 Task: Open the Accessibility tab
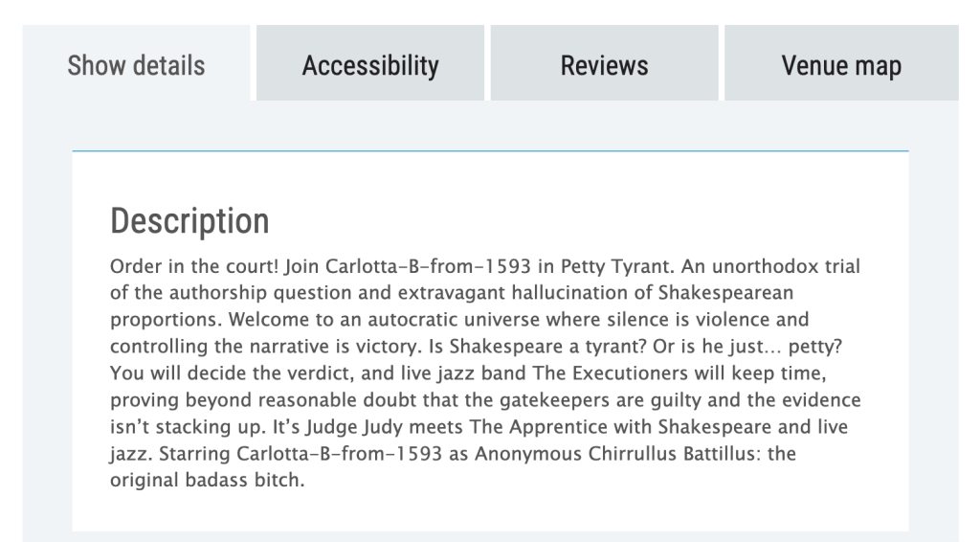click(370, 65)
